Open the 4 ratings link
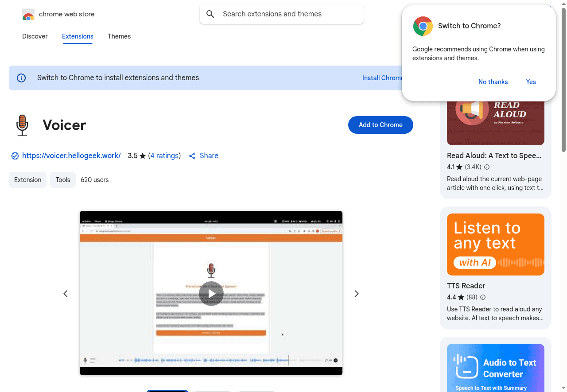 coord(164,156)
